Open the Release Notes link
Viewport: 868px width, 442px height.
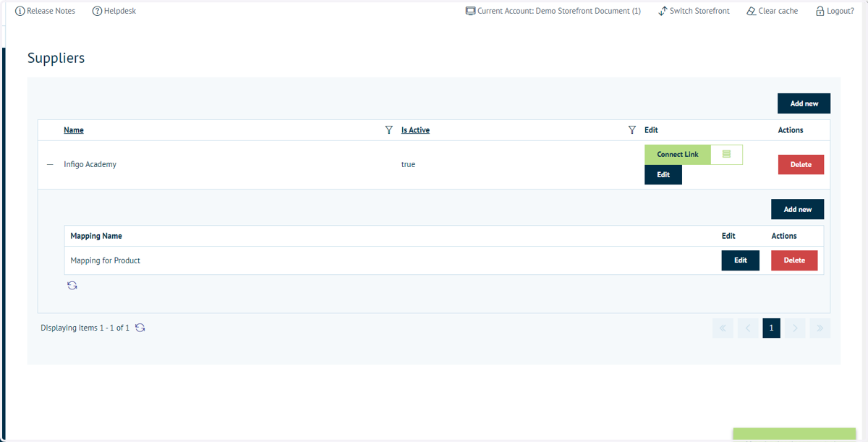click(x=45, y=11)
